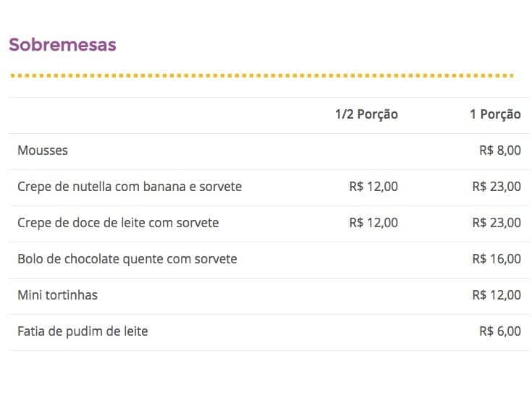Viewport: 532px width, 395px height.
Task: Select Bolo de chocolate quente com sorvete
Action: pyautogui.click(x=127, y=259)
